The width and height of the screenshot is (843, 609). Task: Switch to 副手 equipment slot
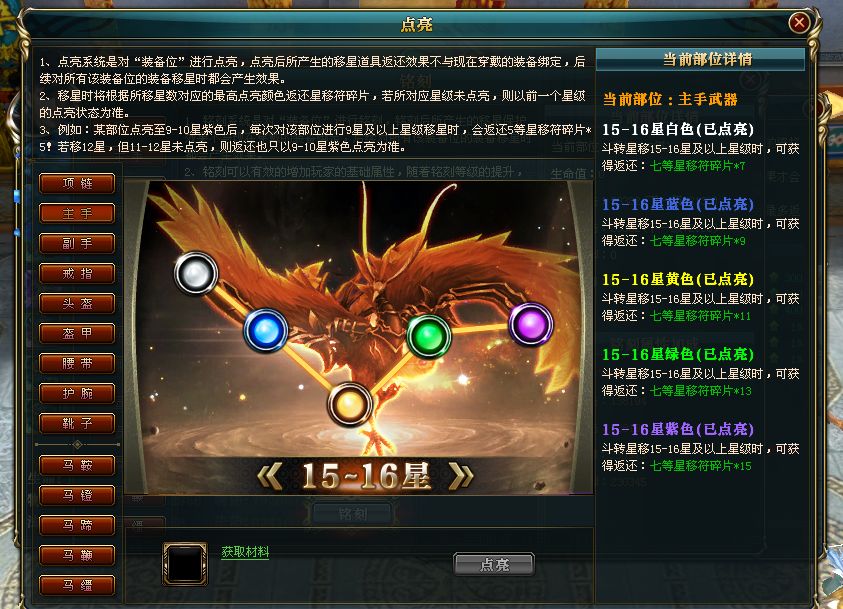(x=77, y=243)
